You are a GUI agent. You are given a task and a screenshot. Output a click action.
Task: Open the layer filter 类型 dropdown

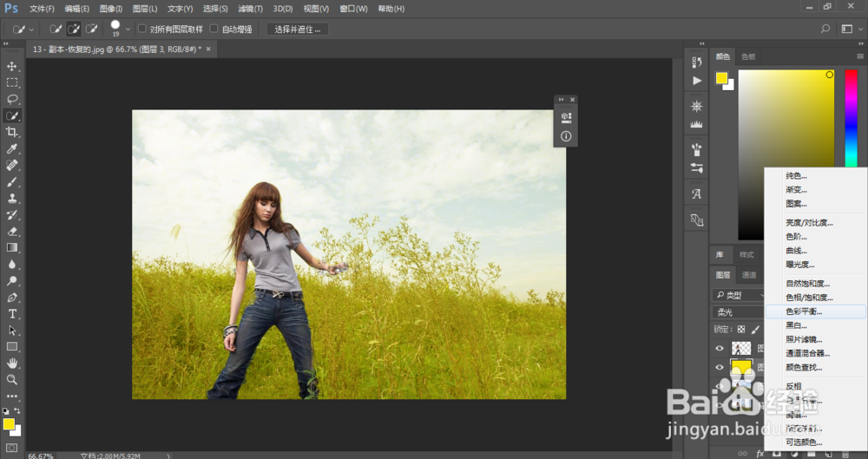click(739, 294)
